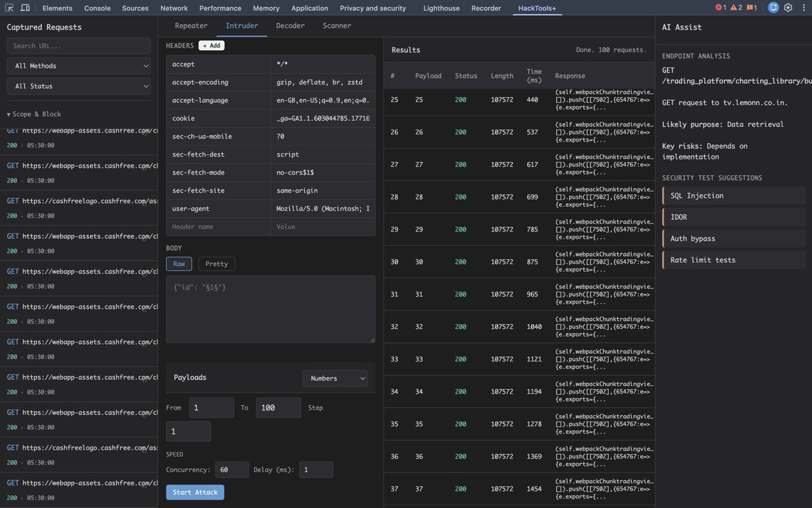Open the Issues counter icon
Image resolution: width=812 pixels, height=508 pixels.
click(750, 8)
